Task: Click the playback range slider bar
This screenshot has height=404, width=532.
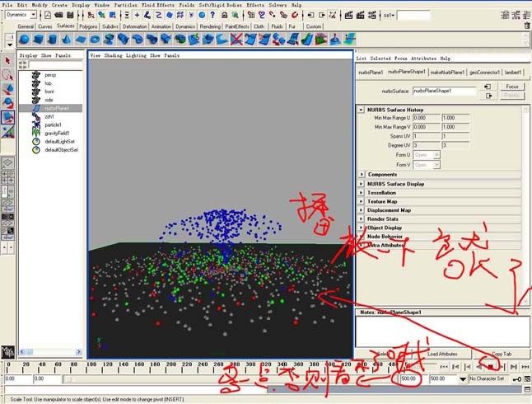Action: [228, 379]
